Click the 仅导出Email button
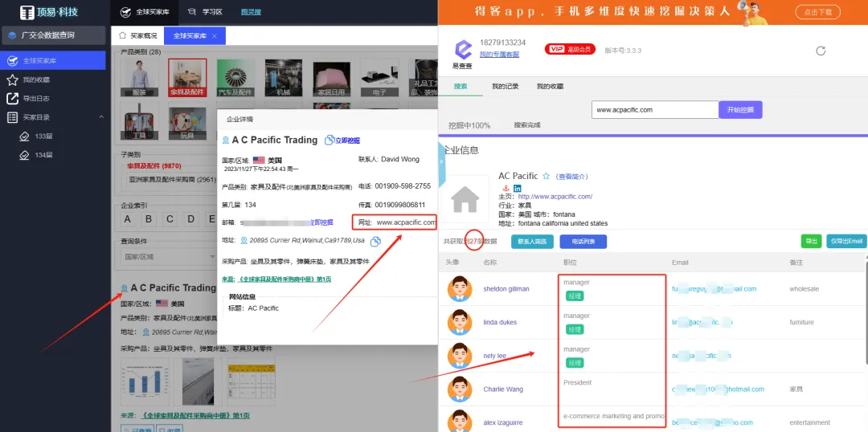Viewport: 868px width, 432px height. [846, 242]
